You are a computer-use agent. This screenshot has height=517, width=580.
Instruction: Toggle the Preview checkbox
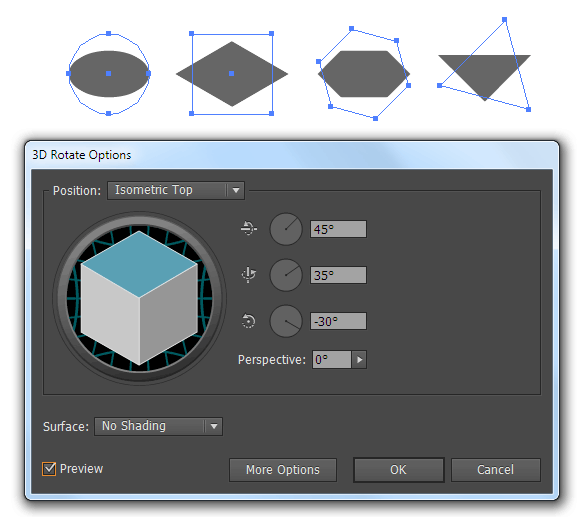49,469
